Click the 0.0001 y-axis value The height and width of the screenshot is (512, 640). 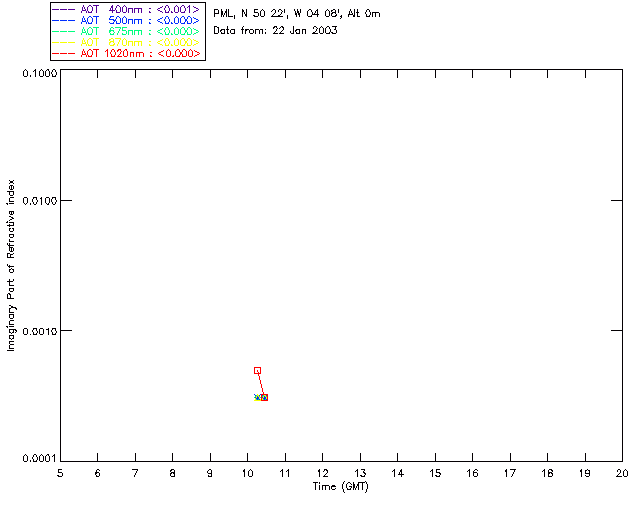40,458
